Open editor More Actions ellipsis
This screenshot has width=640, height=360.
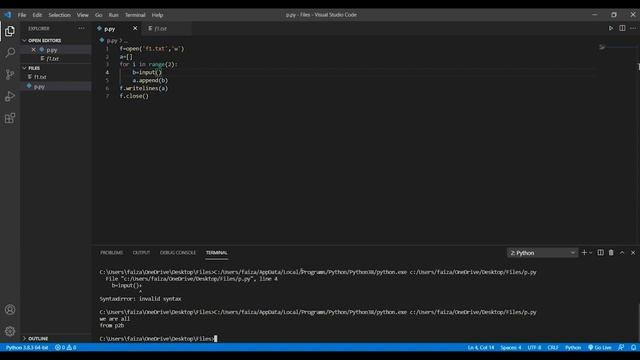(633, 28)
